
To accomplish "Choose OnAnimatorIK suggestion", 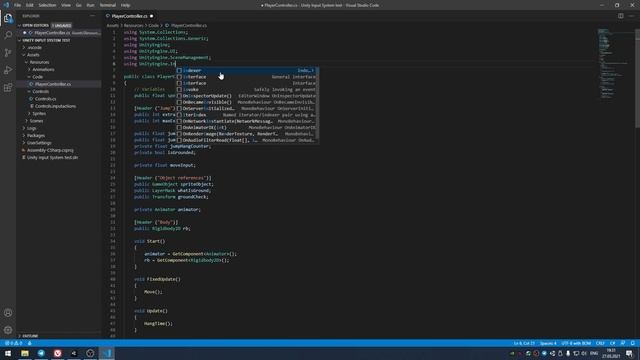I will [247, 127].
